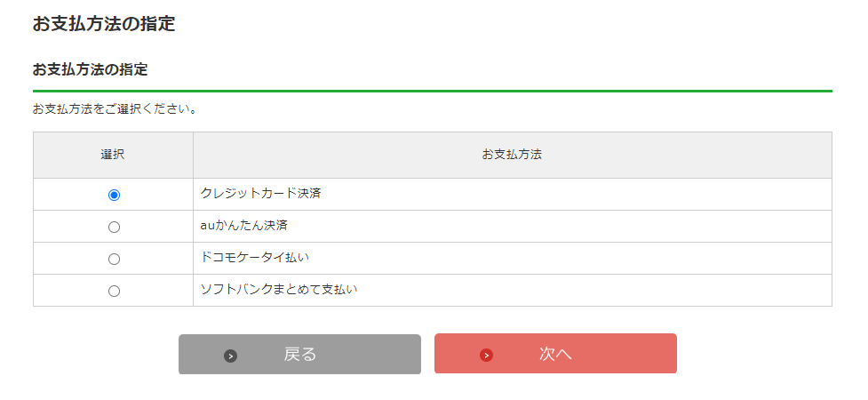This screenshot has height=400, width=868.
Task: Click the large お支払方法の指定 page title
Action: click(x=104, y=24)
